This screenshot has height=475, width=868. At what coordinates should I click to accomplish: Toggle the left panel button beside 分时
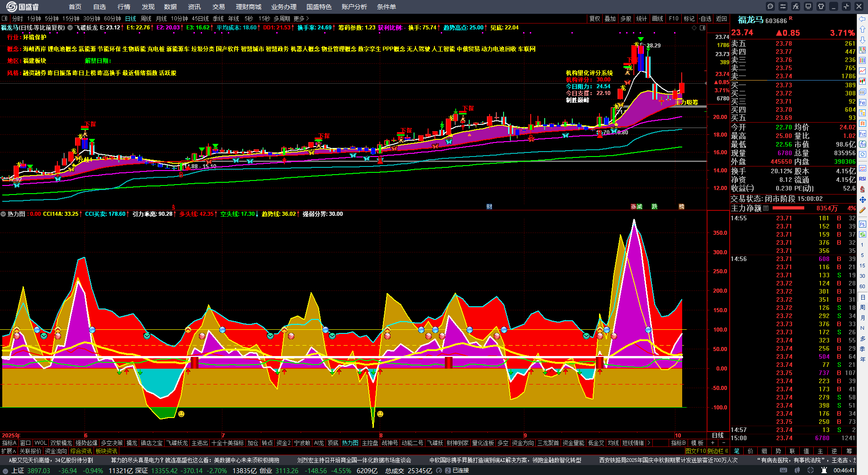[x=5, y=19]
